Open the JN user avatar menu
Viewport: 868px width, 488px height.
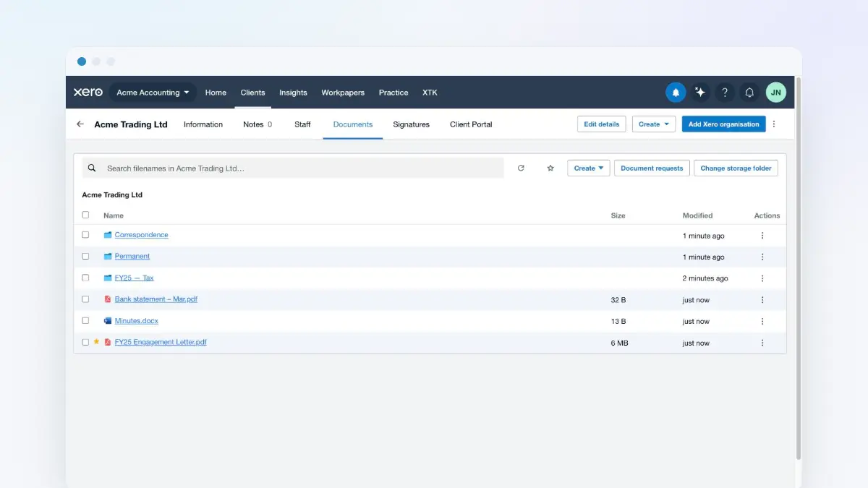tap(776, 93)
